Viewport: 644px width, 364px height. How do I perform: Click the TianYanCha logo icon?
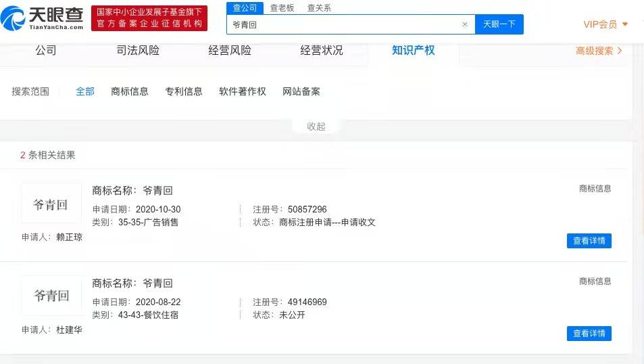(x=15, y=18)
